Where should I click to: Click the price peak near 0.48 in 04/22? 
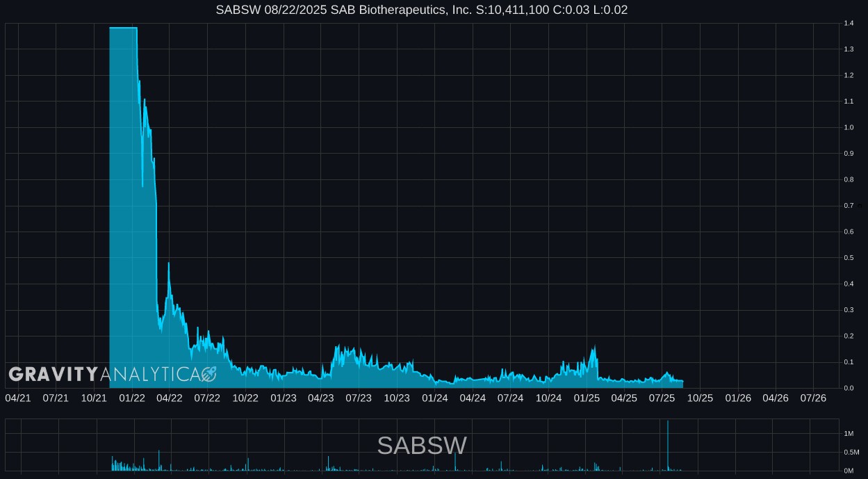coord(168,263)
